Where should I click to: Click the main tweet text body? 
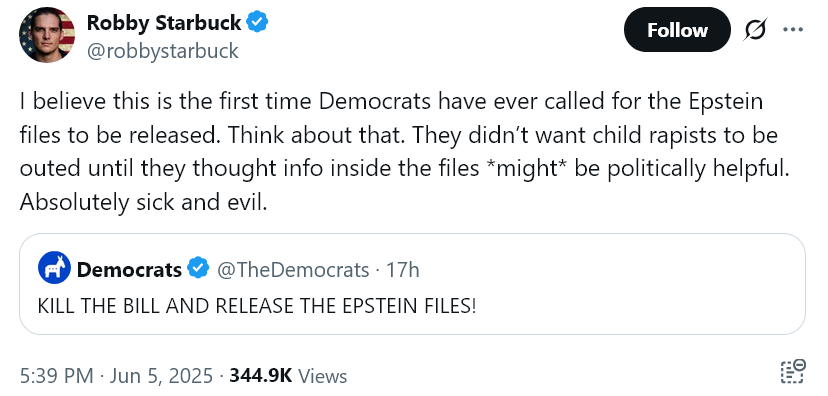[x=404, y=152]
